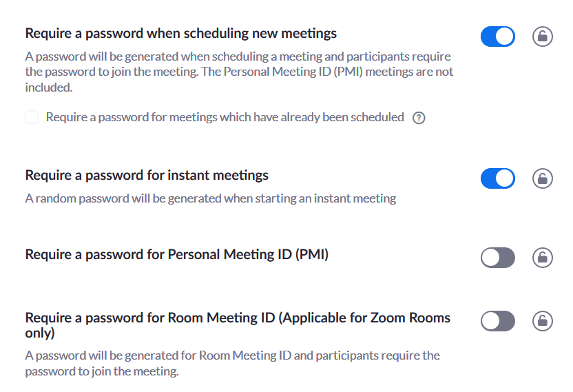Click 'password to join the meeting.' text at bottom
Viewport: 573px width, 392px height.
point(102,371)
